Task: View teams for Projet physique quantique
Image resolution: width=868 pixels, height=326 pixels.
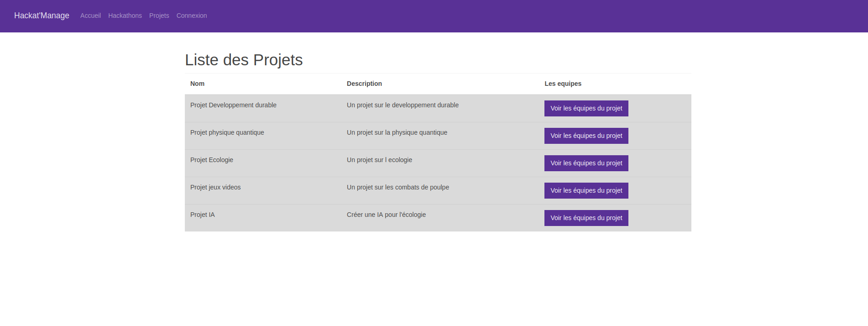Action: click(586, 136)
